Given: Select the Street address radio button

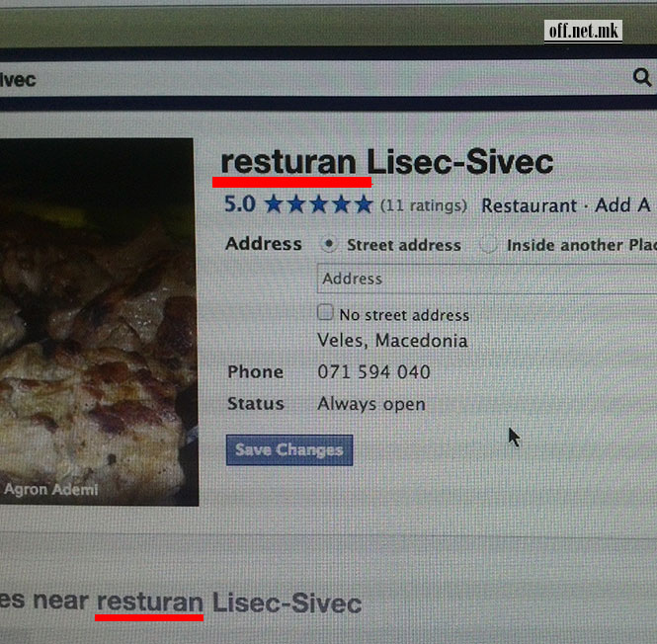Looking at the screenshot, I should [x=329, y=244].
